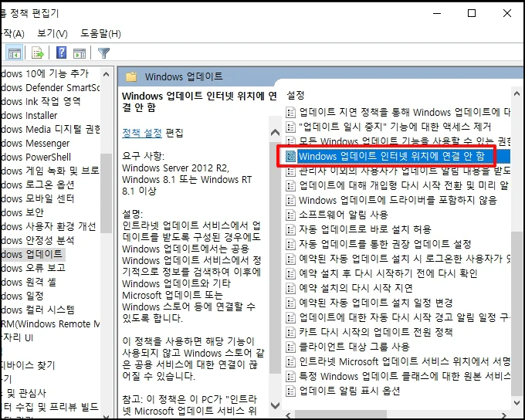Image resolution: width=525 pixels, height=420 pixels.
Task: Click icon beside 인트라넷 Microsoft 업데이트 서비스 위치
Action: click(x=290, y=361)
